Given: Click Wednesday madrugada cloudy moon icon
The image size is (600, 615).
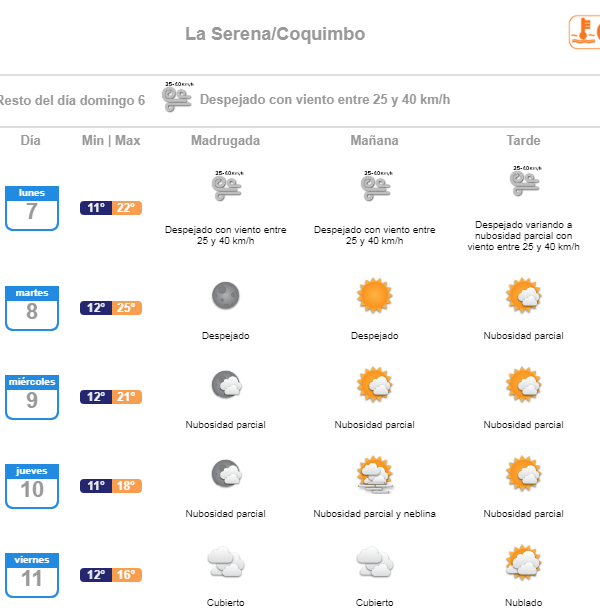Looking at the screenshot, I should point(225,384).
